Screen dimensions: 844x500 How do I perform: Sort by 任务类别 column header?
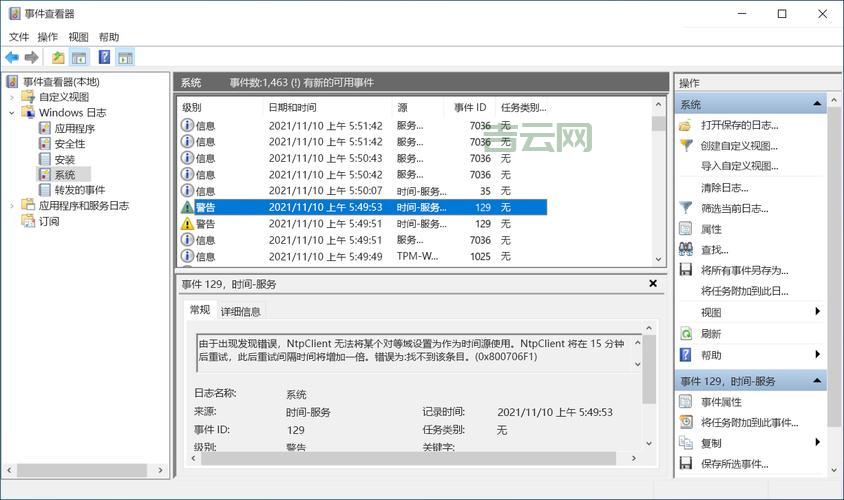523,108
